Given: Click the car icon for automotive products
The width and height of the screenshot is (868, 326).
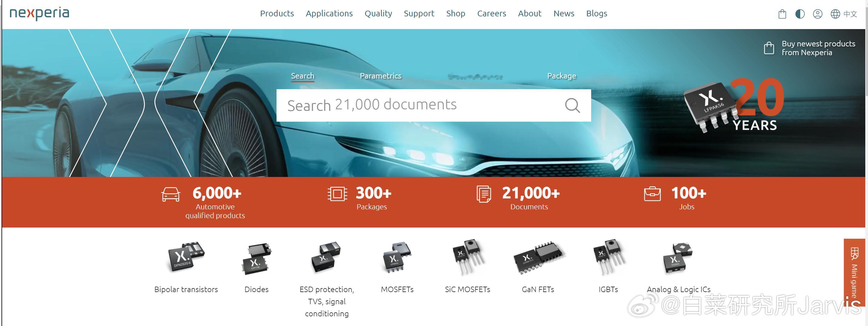Looking at the screenshot, I should tap(171, 195).
